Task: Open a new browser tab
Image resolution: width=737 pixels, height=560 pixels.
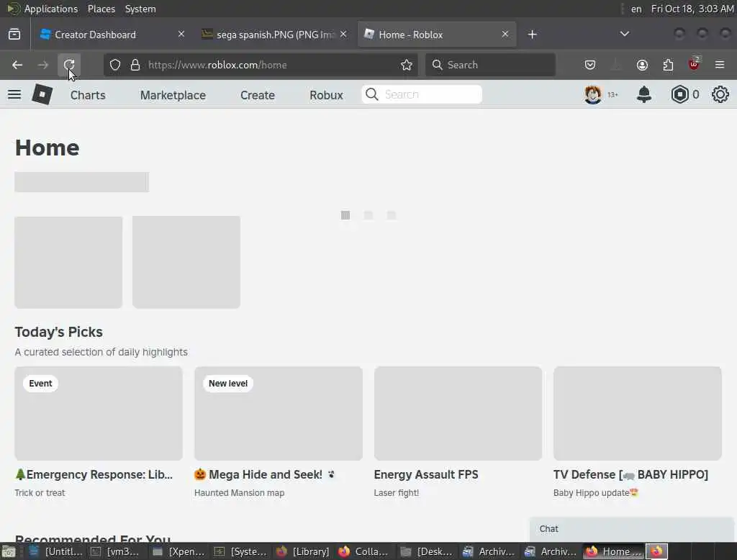Action: pos(532,35)
